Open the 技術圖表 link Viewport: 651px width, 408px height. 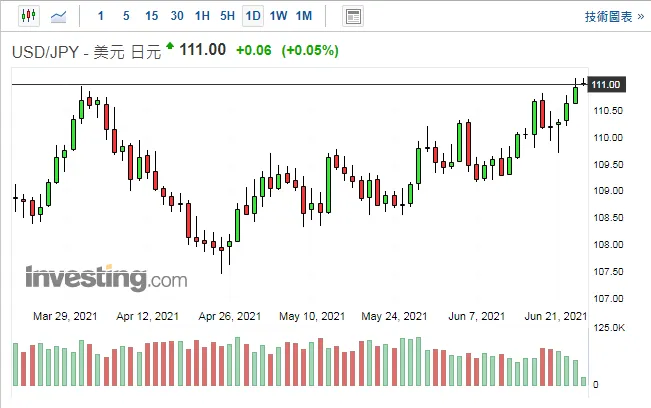pos(614,17)
